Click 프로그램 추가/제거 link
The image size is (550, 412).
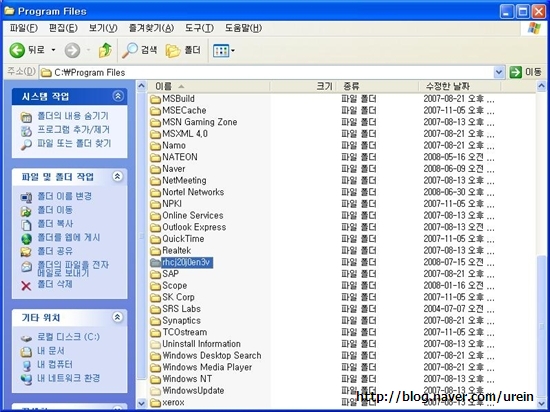74,129
